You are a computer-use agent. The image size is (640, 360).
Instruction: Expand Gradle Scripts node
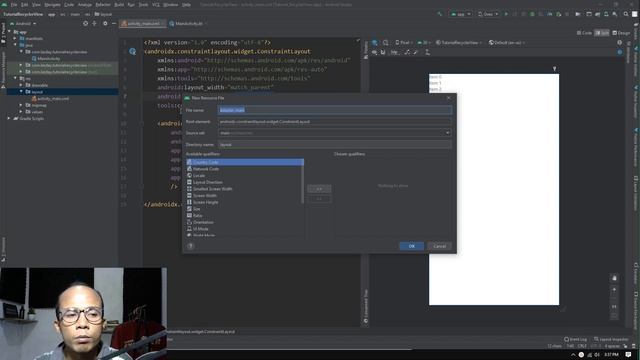[x=10, y=118]
